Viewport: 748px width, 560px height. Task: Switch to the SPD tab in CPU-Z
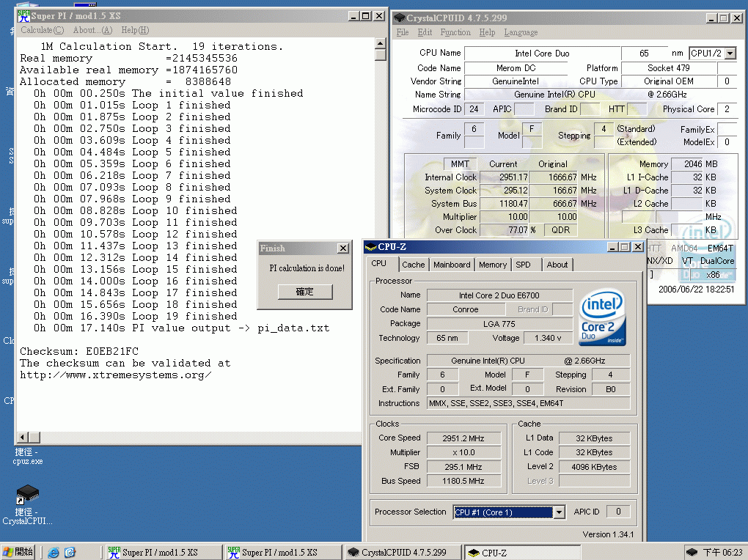[523, 265]
